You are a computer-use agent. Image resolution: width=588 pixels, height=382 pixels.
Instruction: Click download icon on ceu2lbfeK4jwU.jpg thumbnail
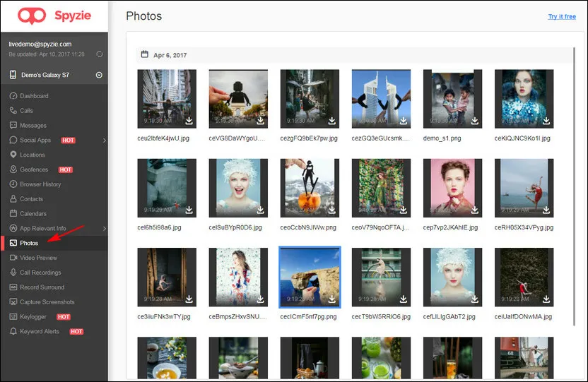188,121
